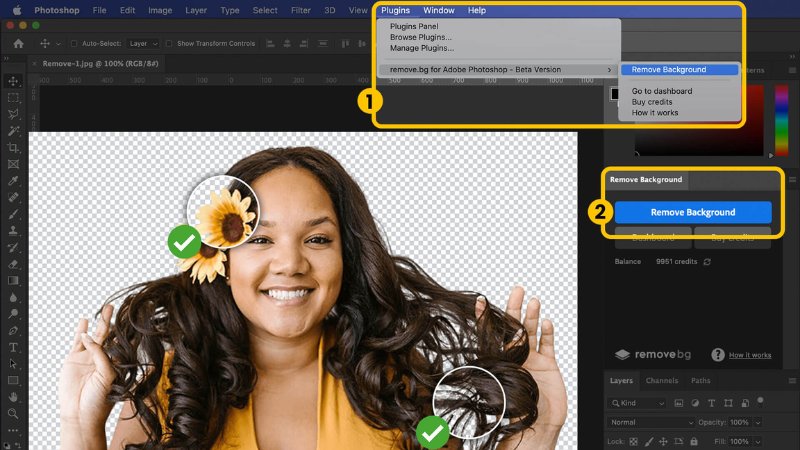Screen dimensions: 800x450
Task: Click the Home icon in options bar
Action: click(18, 44)
